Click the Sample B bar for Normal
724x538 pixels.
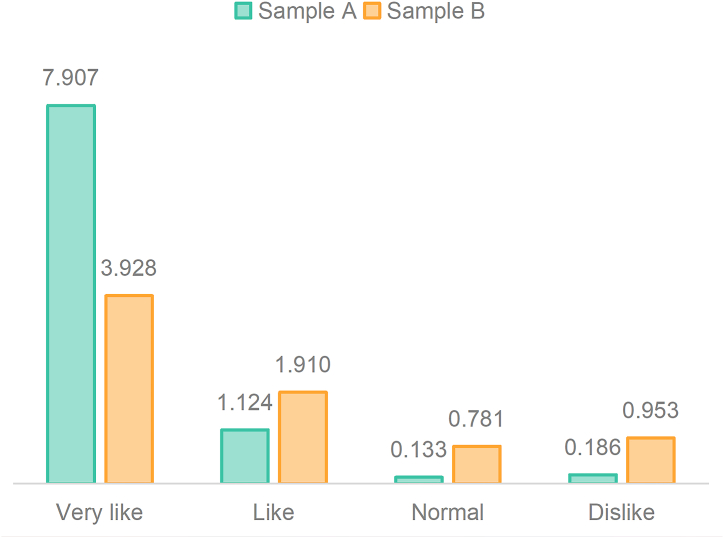coord(476,464)
